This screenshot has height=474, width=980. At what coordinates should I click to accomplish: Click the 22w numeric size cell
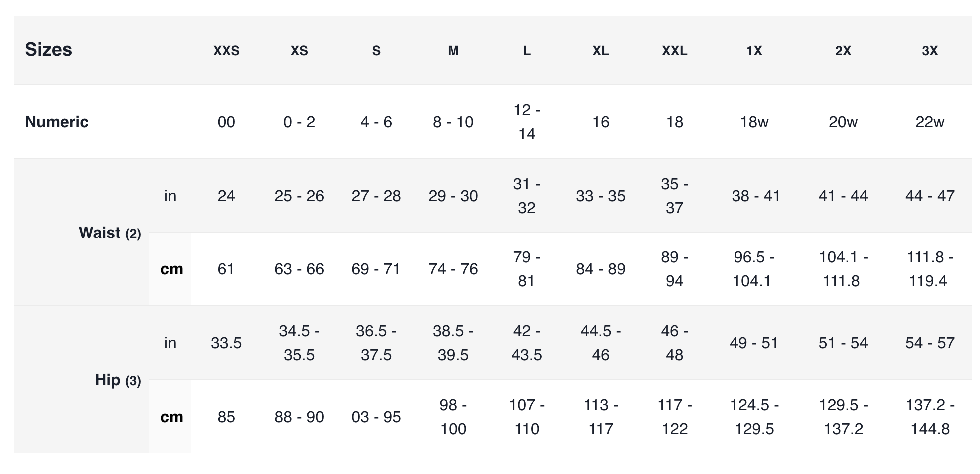pos(929,122)
